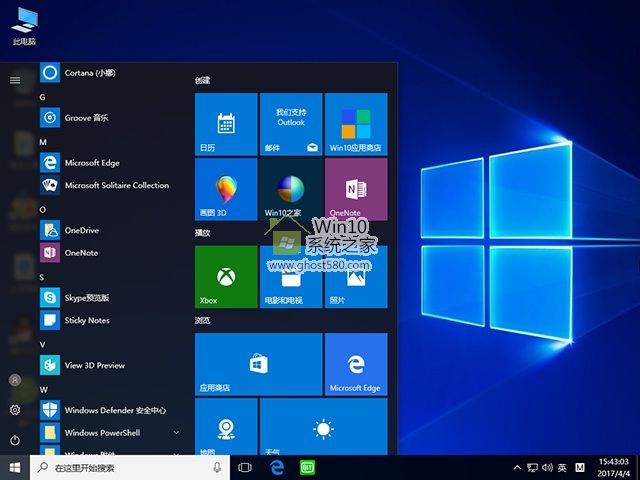The width and height of the screenshot is (640, 480).
Task: Open View 3D Preview app
Action: 94,366
